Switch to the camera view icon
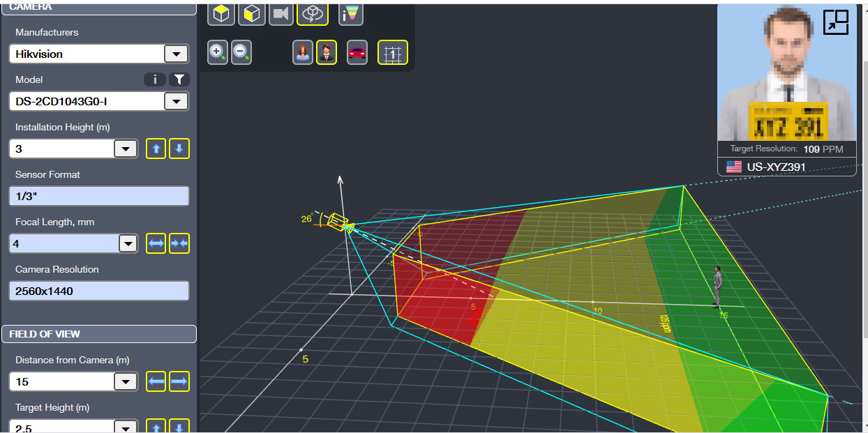This screenshot has height=433, width=868. tap(280, 13)
